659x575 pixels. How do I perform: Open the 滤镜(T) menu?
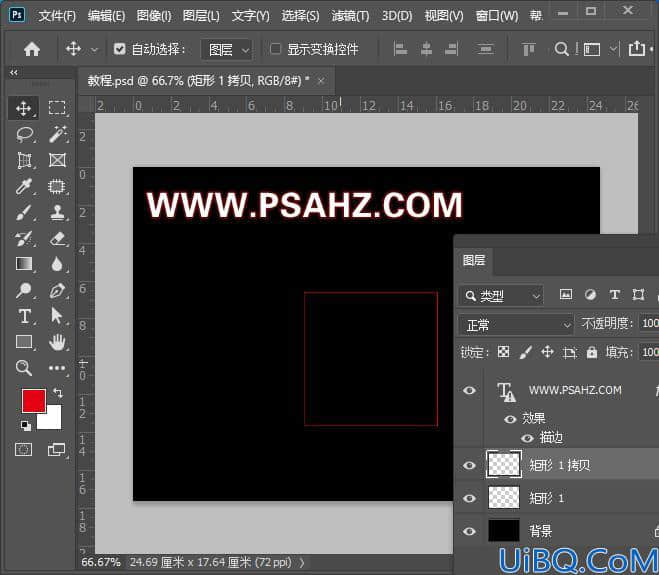(x=351, y=16)
